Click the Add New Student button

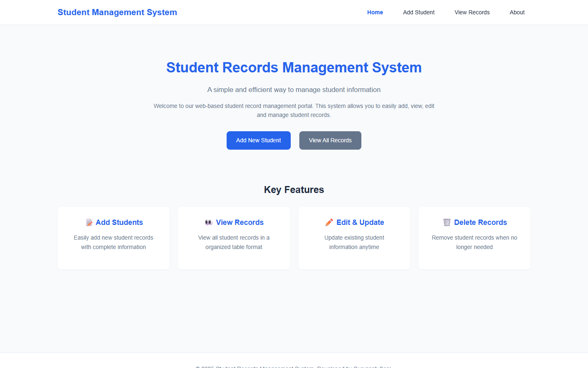click(258, 140)
